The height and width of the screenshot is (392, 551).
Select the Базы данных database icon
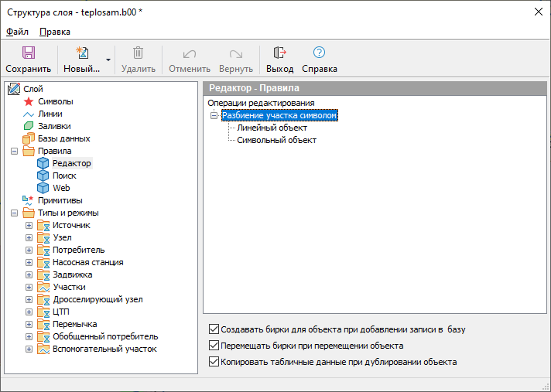pyautogui.click(x=29, y=138)
